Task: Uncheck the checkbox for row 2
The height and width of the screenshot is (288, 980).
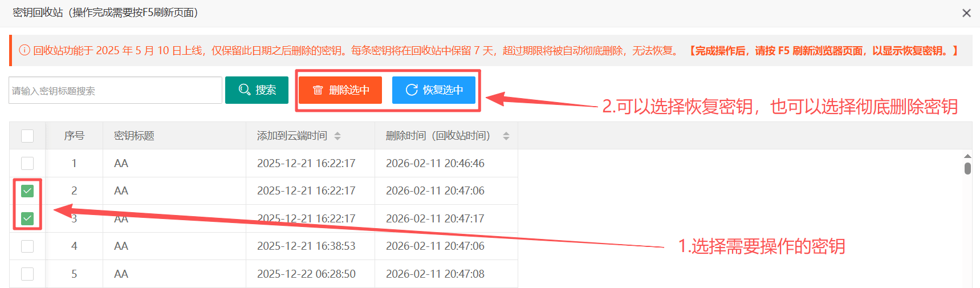Action: (x=27, y=191)
